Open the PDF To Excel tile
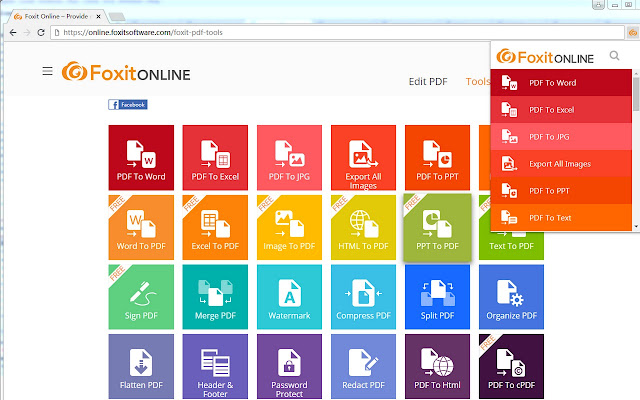Viewport: 640px width, 400px height. (x=215, y=158)
